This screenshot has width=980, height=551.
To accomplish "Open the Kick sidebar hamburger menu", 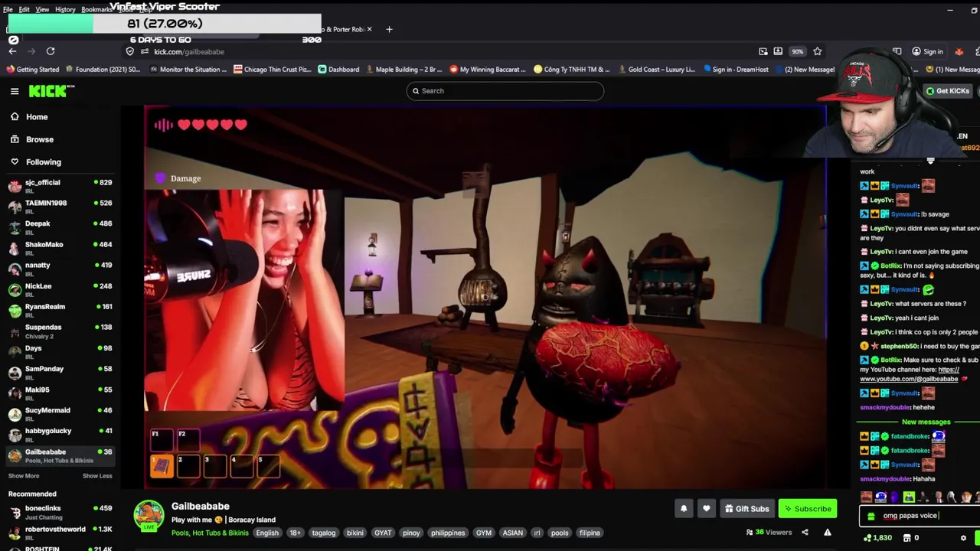I will [15, 91].
